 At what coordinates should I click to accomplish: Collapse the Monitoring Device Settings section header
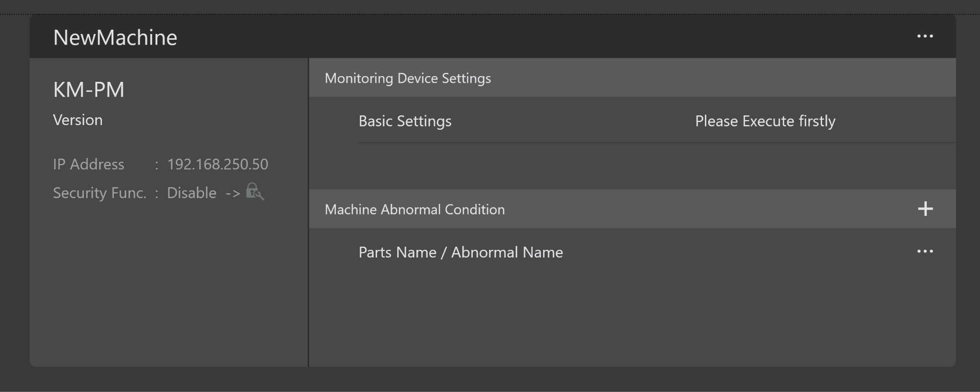click(x=408, y=78)
